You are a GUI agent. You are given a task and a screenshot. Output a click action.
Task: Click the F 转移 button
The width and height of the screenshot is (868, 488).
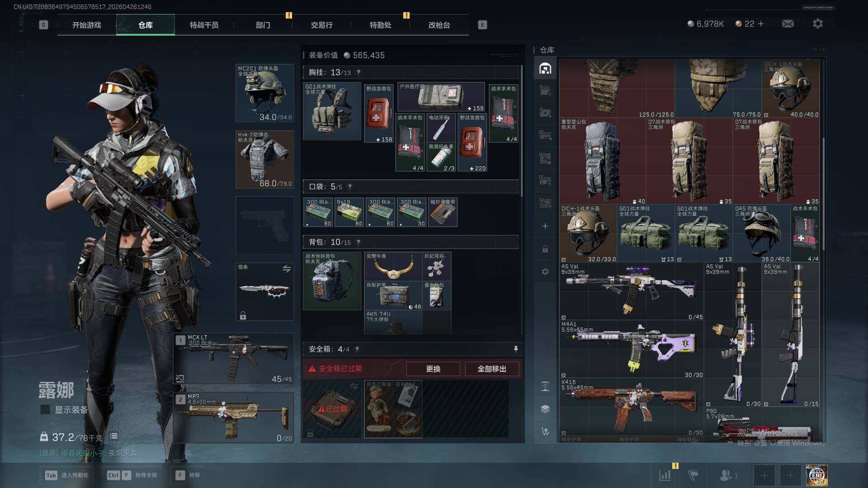(x=188, y=475)
